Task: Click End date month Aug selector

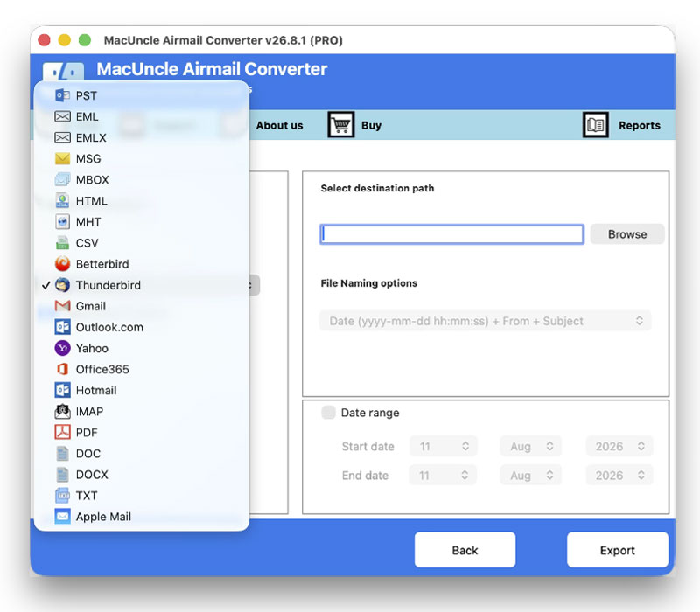Action: pos(530,475)
